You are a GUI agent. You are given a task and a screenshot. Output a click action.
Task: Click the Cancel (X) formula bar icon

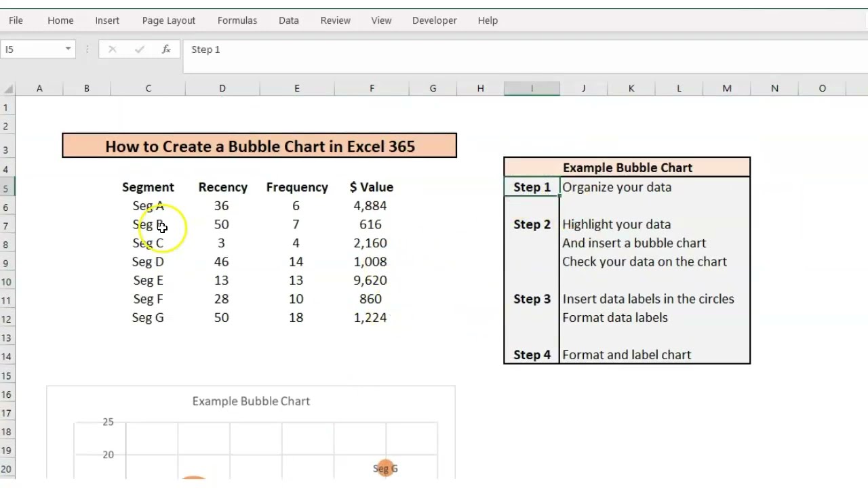(x=113, y=49)
